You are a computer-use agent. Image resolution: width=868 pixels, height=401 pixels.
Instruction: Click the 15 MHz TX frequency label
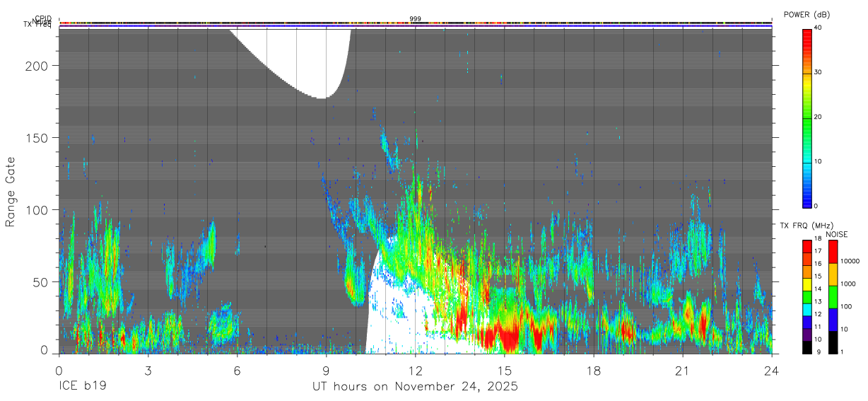click(x=819, y=277)
